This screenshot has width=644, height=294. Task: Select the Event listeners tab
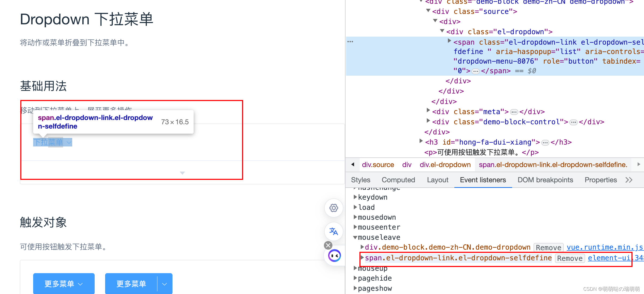click(x=483, y=180)
